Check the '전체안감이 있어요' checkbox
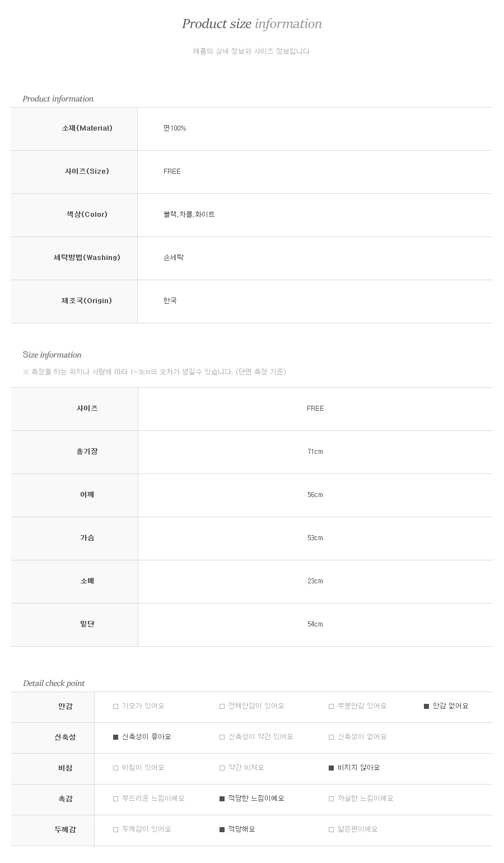Viewport: 504px width, 863px height. (222, 706)
